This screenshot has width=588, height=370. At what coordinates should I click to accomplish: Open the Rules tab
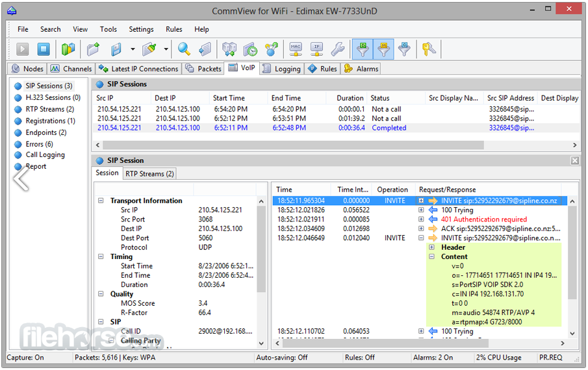point(322,69)
